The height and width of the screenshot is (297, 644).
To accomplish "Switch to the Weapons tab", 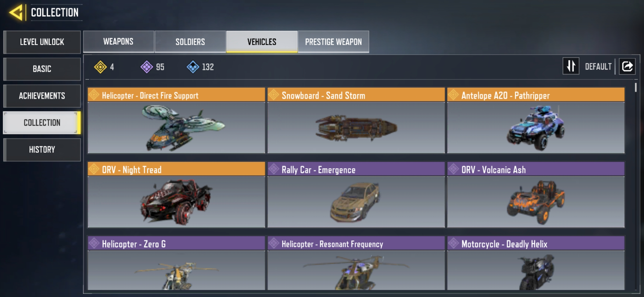I will [x=118, y=42].
